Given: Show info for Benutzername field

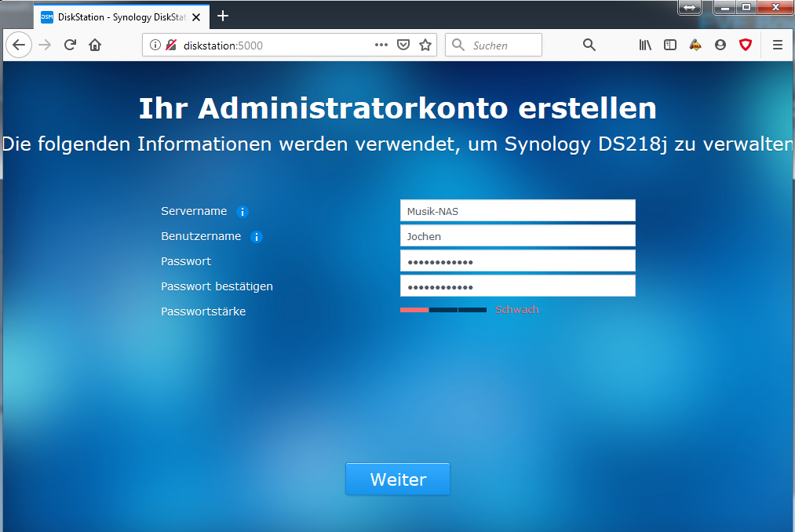Looking at the screenshot, I should click(x=257, y=237).
